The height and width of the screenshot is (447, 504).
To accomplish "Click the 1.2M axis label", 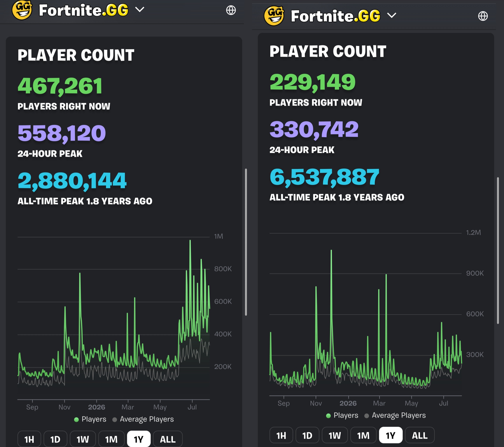I will 473,232.
